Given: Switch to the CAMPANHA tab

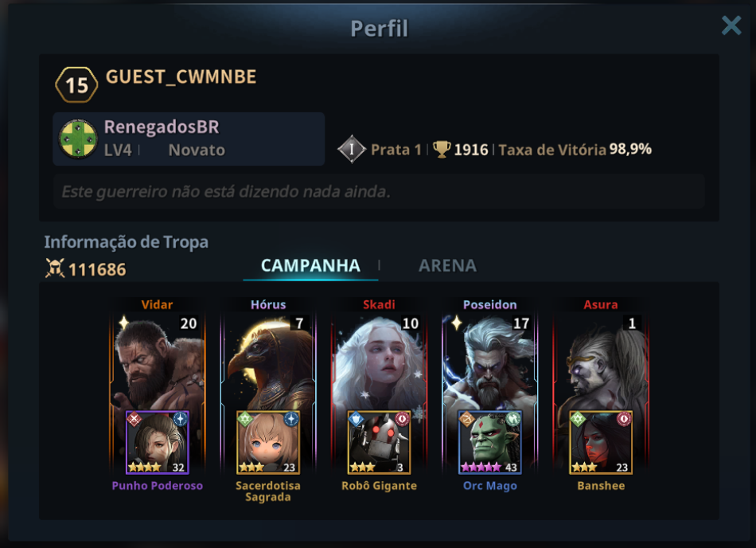Looking at the screenshot, I should pos(310,265).
